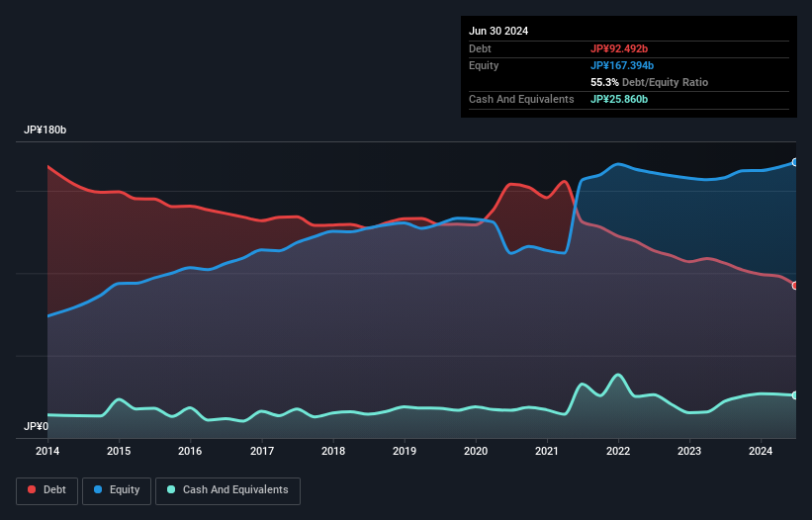The image size is (812, 520).
Task: Toggle the Equity series legend button
Action: click(x=117, y=490)
